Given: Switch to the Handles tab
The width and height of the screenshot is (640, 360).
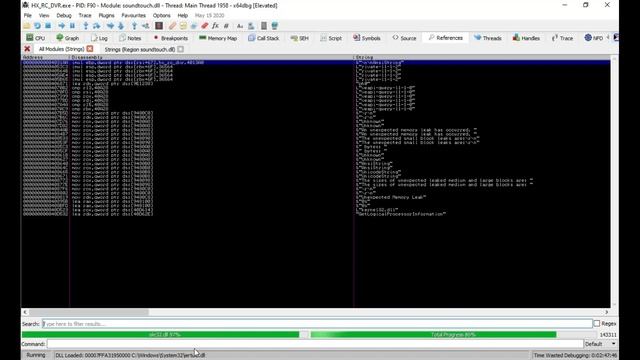Looking at the screenshot, I should pyautogui.click(x=526, y=38).
